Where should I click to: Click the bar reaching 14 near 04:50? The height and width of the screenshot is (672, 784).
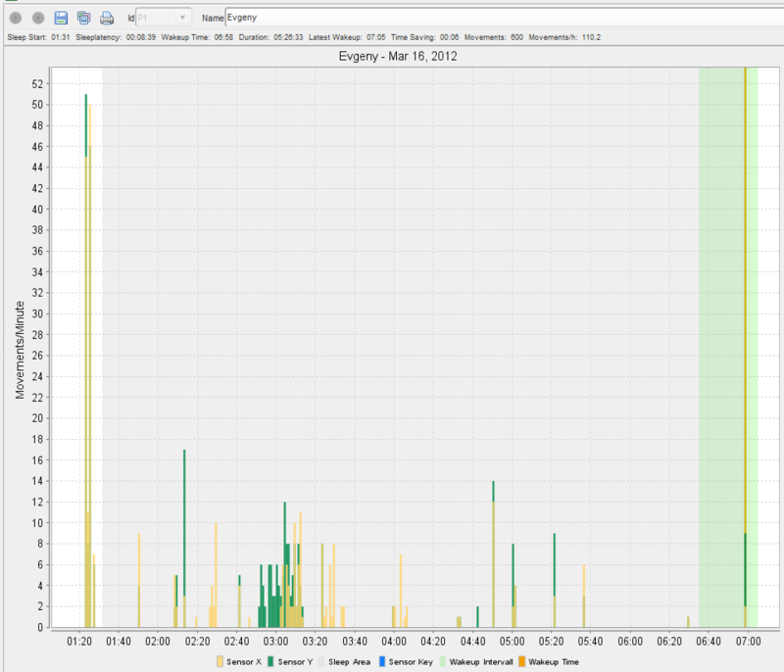point(494,553)
